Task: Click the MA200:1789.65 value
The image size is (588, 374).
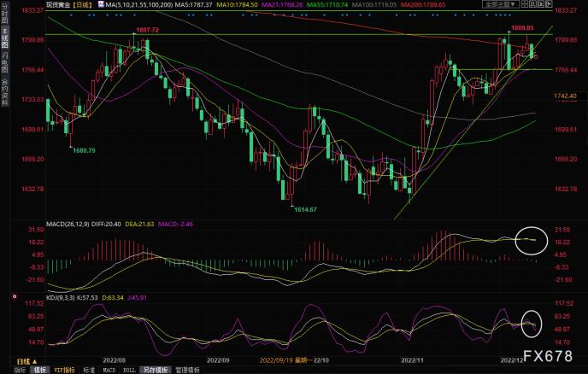Action: click(423, 5)
